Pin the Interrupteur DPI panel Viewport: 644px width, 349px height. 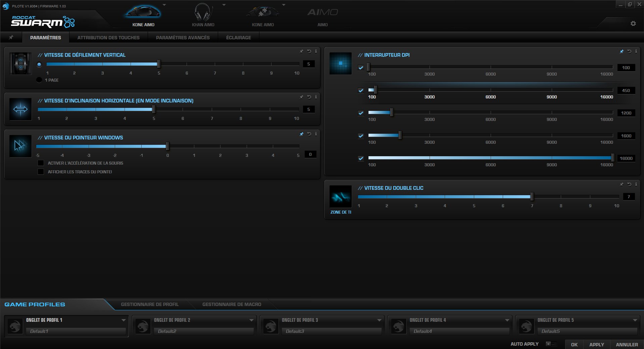click(x=621, y=51)
